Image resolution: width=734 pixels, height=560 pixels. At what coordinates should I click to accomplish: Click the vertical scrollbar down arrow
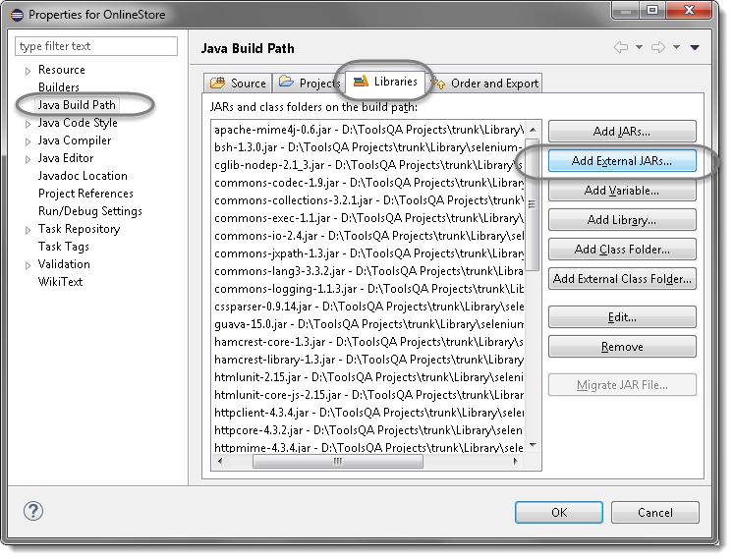point(533,445)
